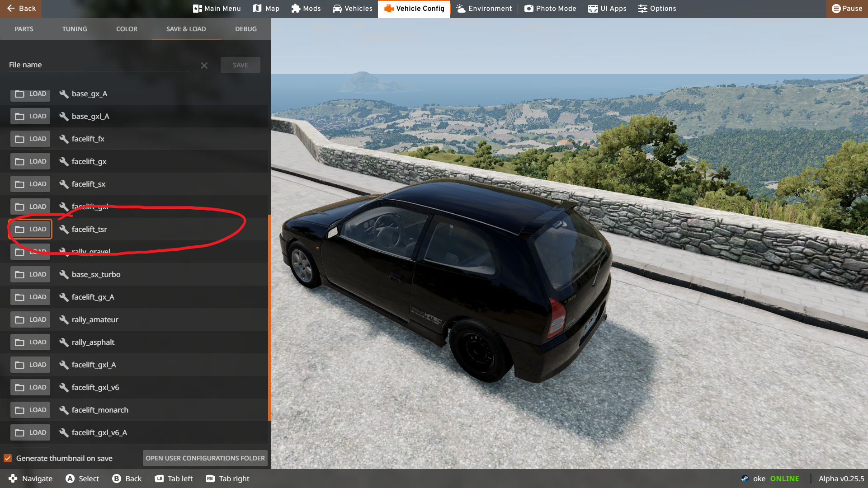
Task: Toggle Generate thumbnail on save checkbox
Action: click(8, 458)
